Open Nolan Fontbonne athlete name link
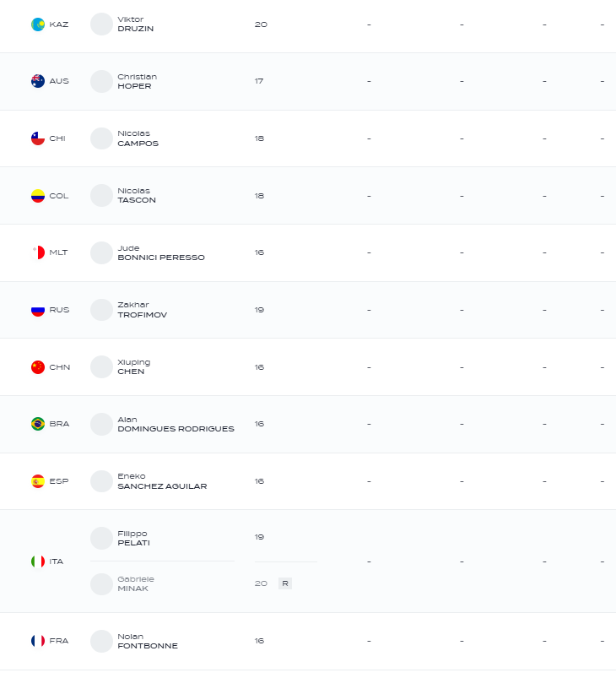 click(148, 641)
